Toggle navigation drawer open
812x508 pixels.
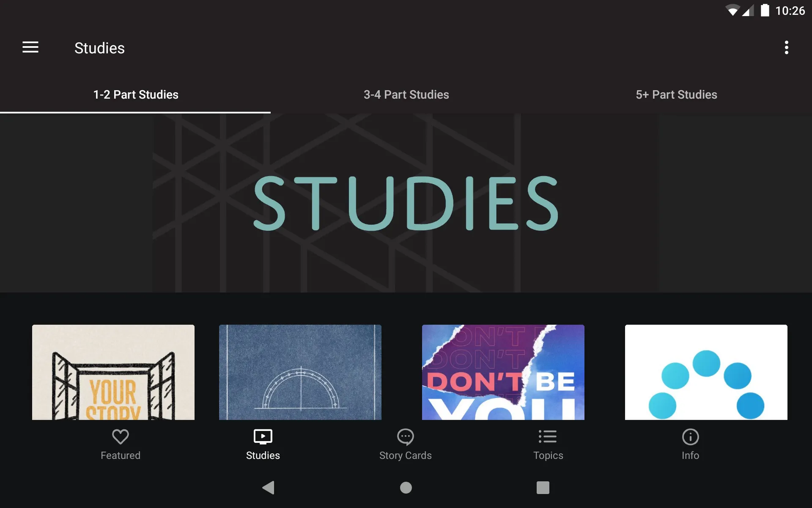(x=30, y=48)
